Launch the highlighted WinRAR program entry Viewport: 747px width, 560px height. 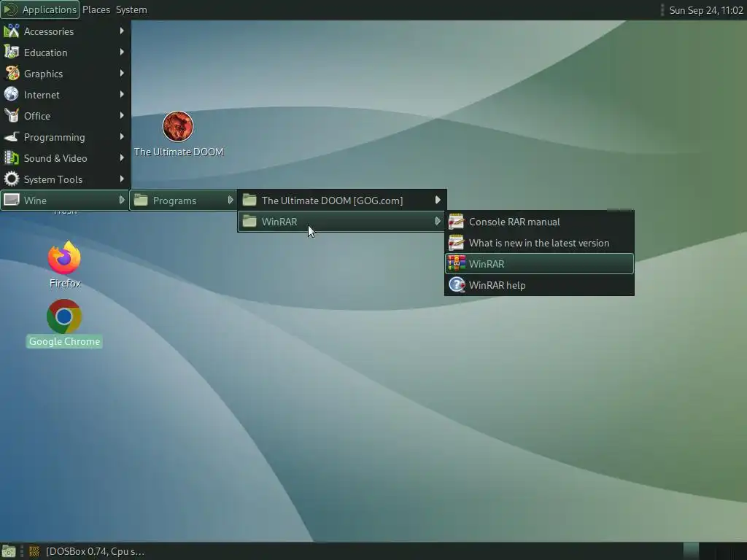pos(539,264)
